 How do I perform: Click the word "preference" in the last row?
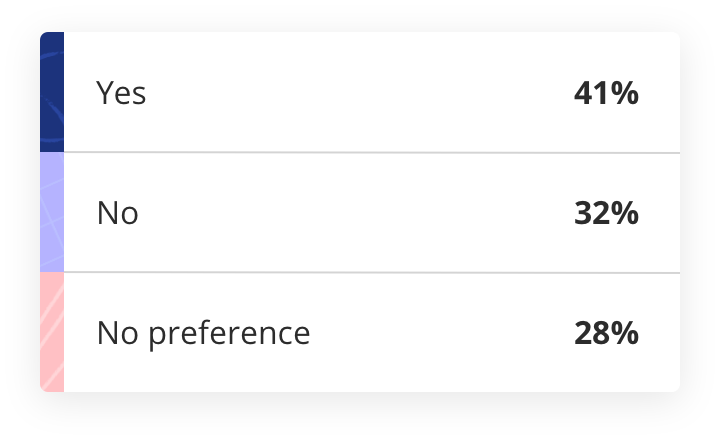(229, 333)
